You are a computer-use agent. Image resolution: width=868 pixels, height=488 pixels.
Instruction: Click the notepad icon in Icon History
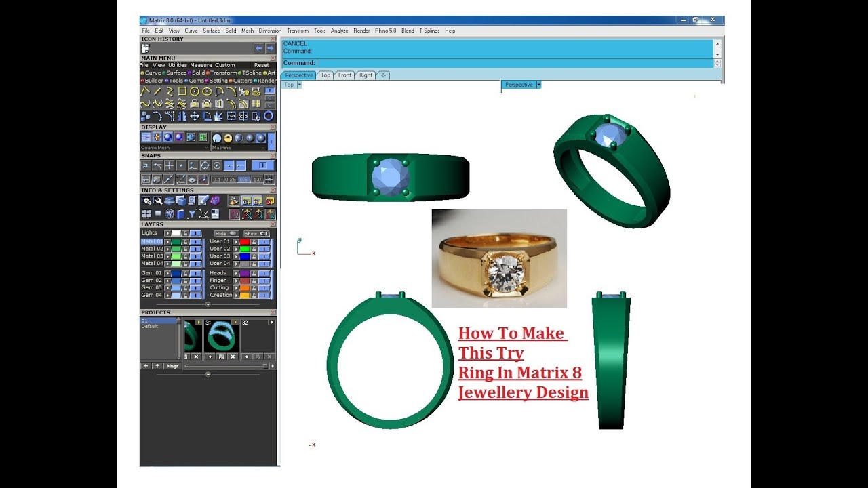(x=145, y=48)
